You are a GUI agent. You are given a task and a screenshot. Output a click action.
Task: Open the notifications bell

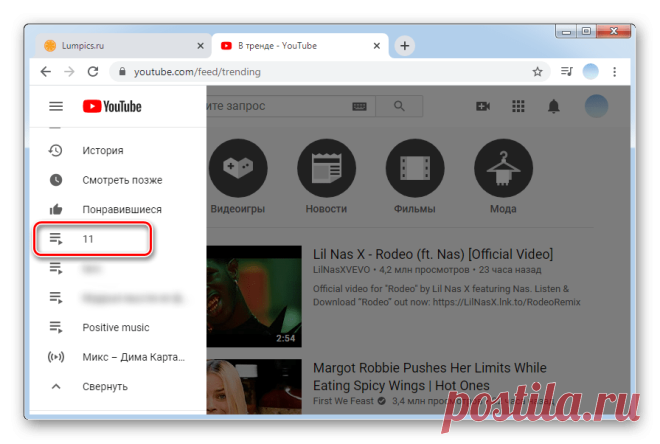(x=554, y=106)
